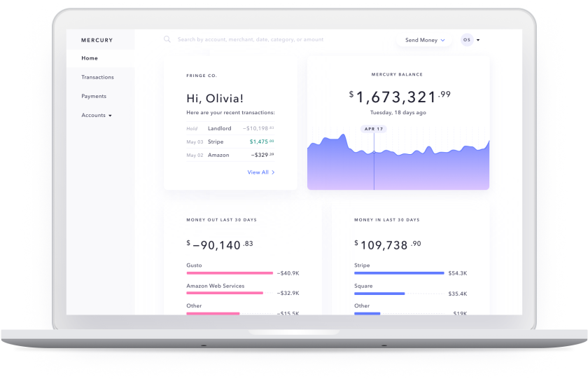Viewport: 588px width, 379px height.
Task: Open the Send Money dropdown
Action: 425,40
